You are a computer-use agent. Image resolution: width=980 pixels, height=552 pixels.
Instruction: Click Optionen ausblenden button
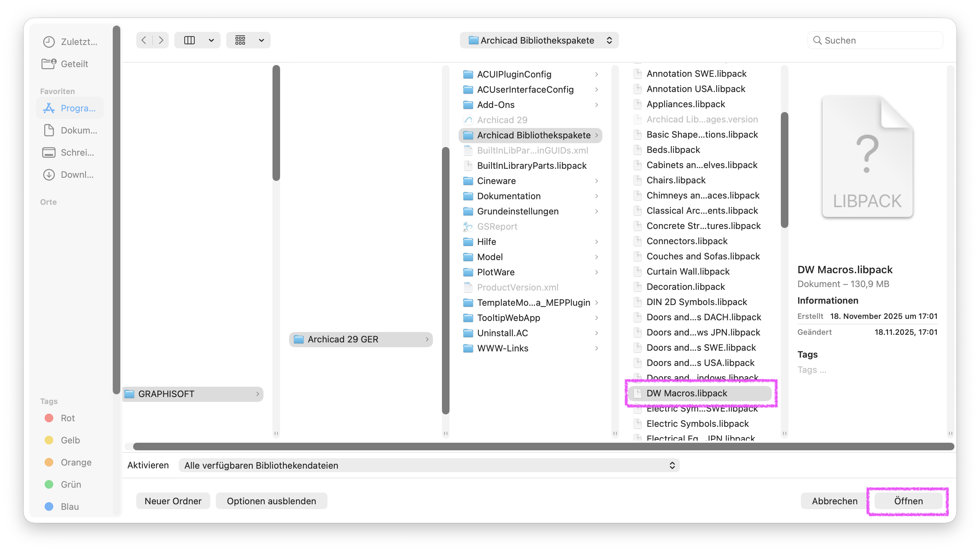pos(271,501)
